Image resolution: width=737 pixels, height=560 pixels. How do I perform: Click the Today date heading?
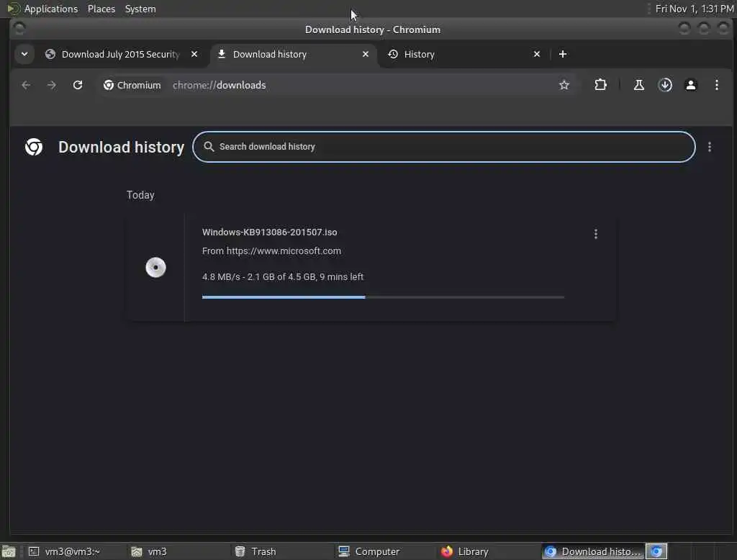click(140, 195)
